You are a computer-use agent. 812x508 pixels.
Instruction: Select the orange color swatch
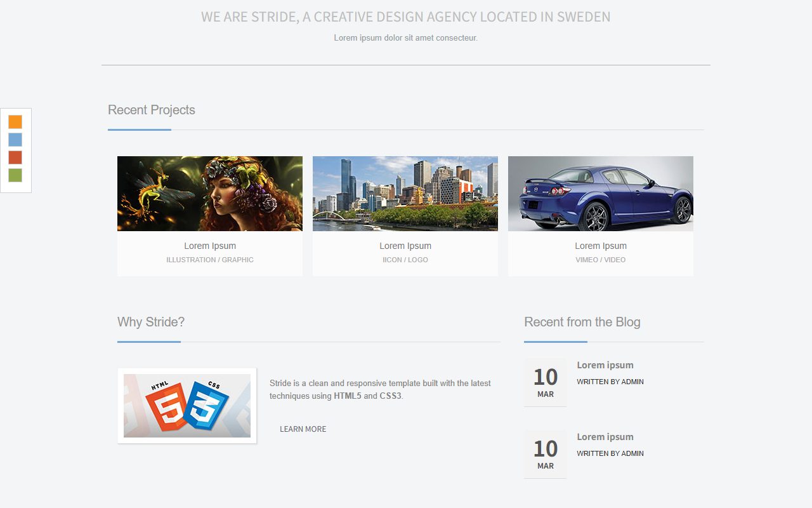pyautogui.click(x=15, y=122)
